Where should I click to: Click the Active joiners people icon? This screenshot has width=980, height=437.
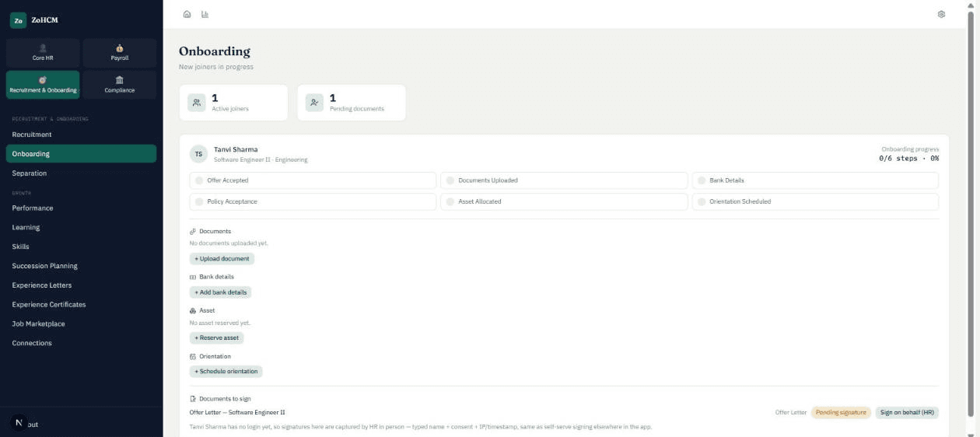[x=197, y=103]
